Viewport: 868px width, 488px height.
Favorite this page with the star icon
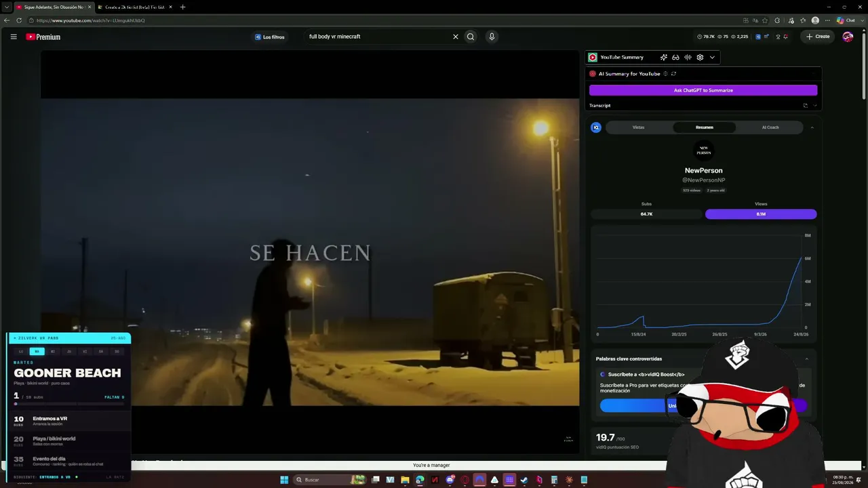point(765,20)
